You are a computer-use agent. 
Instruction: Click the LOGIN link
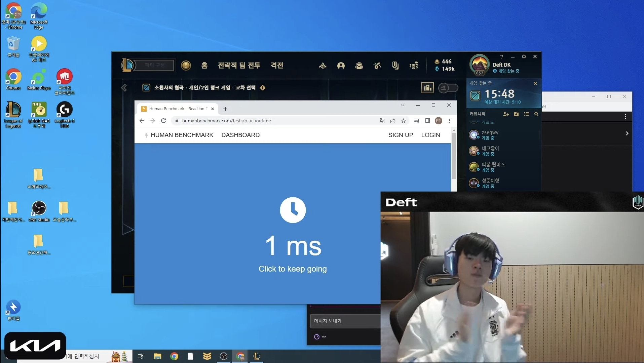click(x=431, y=135)
